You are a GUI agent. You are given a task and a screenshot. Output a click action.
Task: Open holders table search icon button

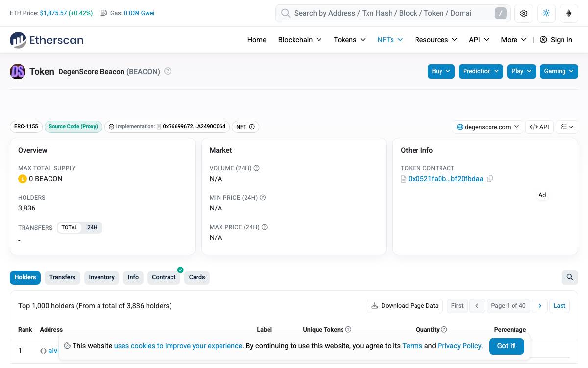pyautogui.click(x=570, y=277)
